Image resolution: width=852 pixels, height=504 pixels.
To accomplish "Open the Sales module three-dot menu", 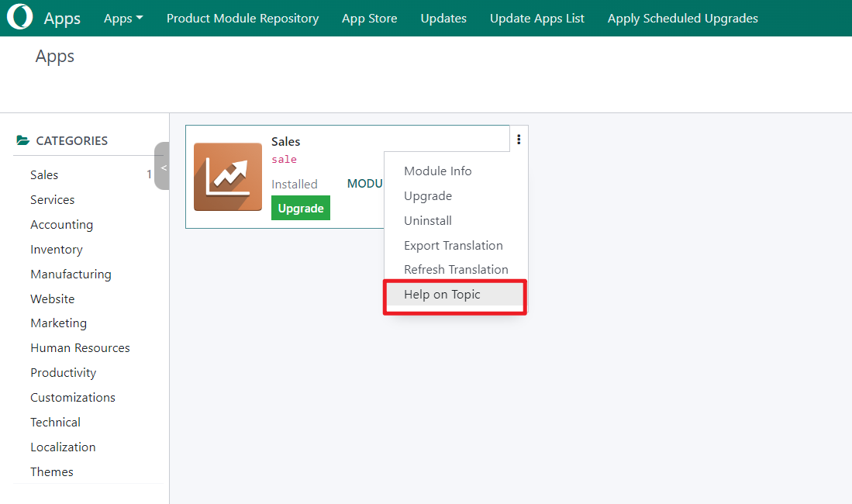I will (x=519, y=140).
